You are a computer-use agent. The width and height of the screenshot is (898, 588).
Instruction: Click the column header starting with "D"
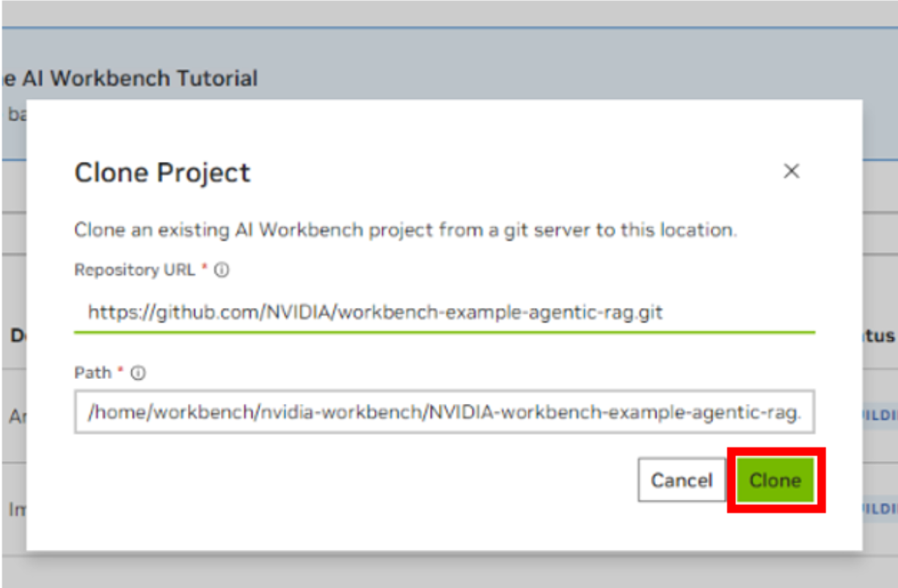[x=15, y=336]
